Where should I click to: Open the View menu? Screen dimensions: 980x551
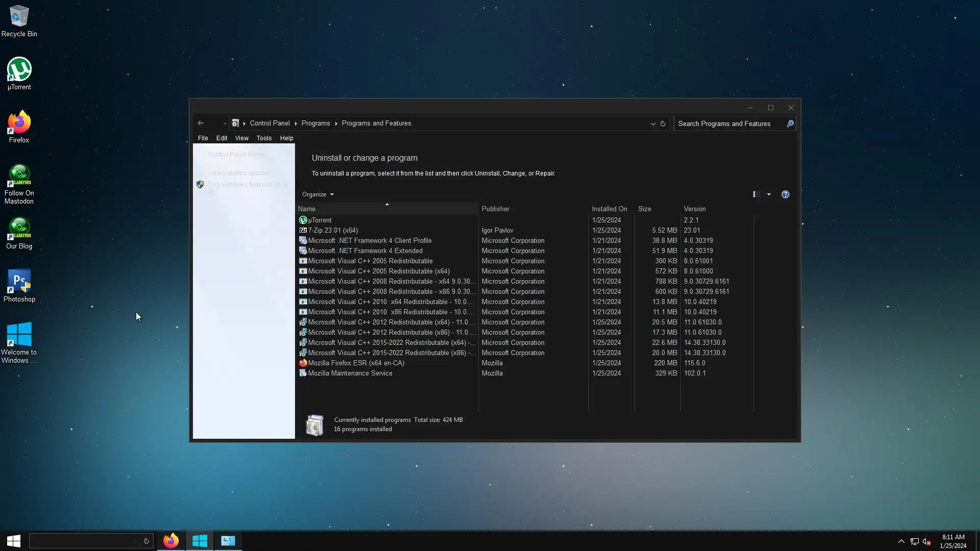click(x=241, y=138)
